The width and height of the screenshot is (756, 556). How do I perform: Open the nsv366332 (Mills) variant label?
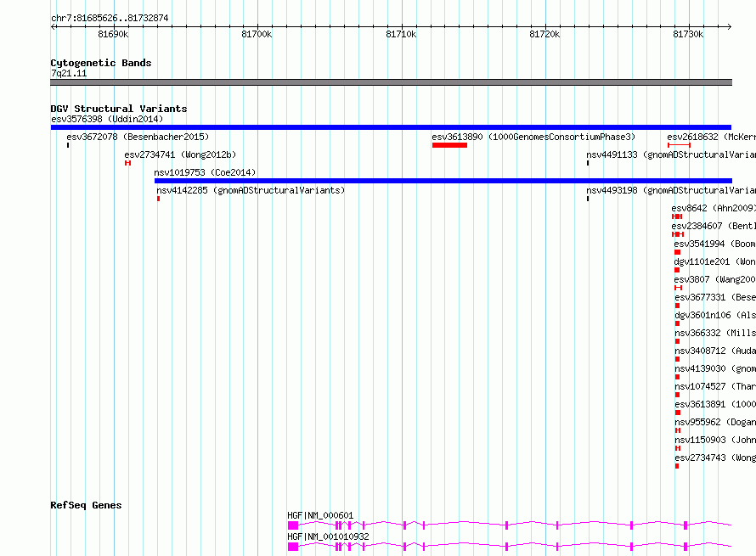(x=715, y=333)
